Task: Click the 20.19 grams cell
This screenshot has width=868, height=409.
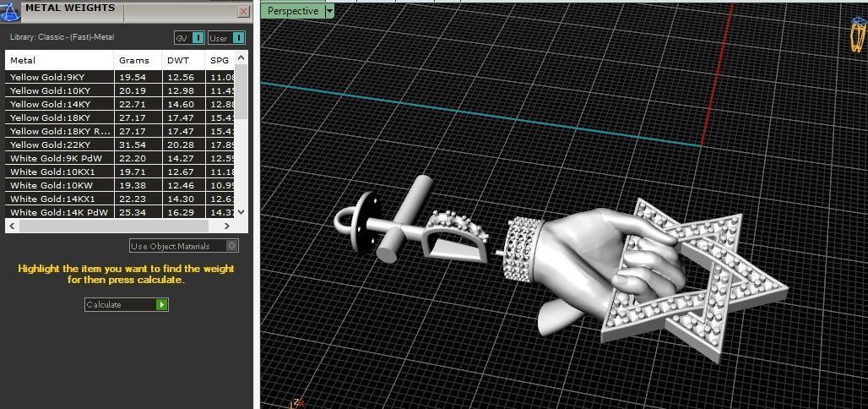Action: [x=138, y=90]
